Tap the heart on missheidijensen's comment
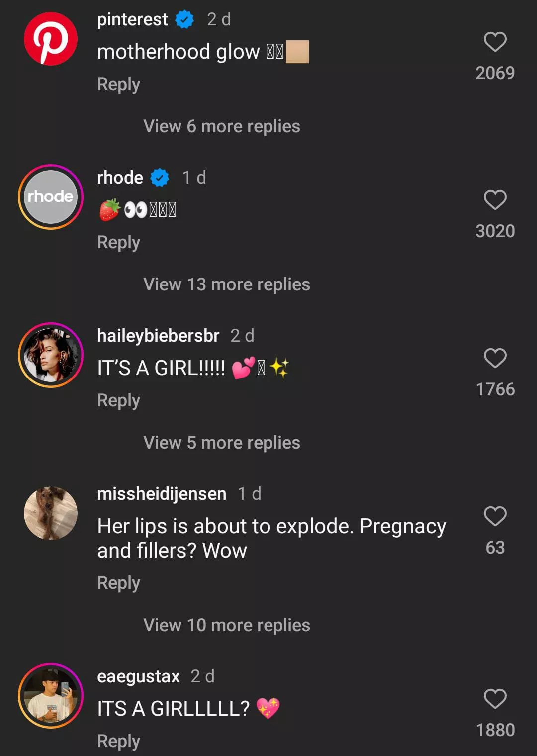This screenshot has height=756, width=537. point(495,516)
